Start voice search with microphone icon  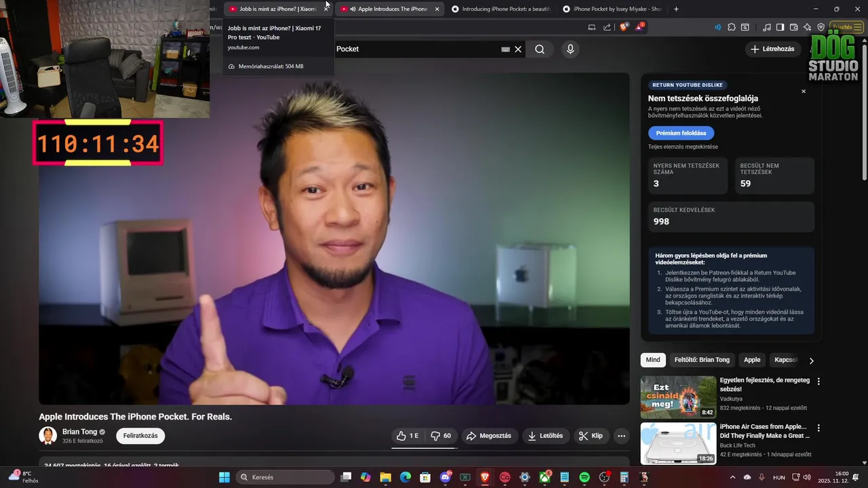(570, 49)
